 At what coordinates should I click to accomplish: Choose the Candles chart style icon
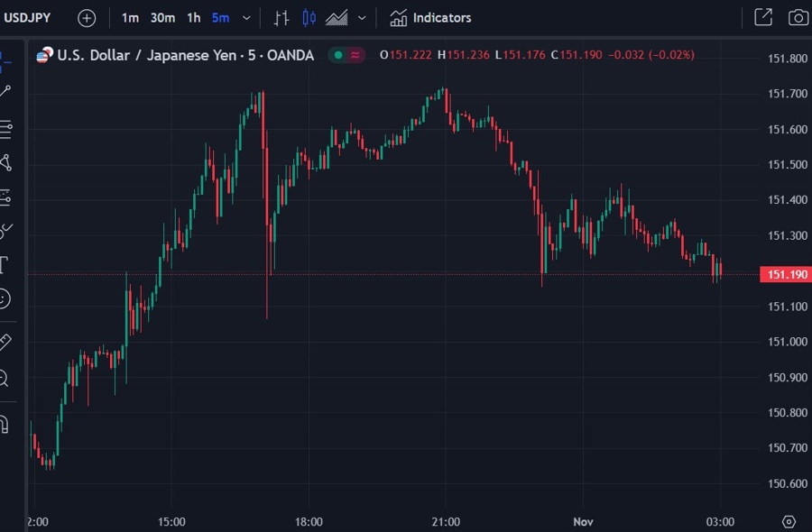click(x=309, y=18)
